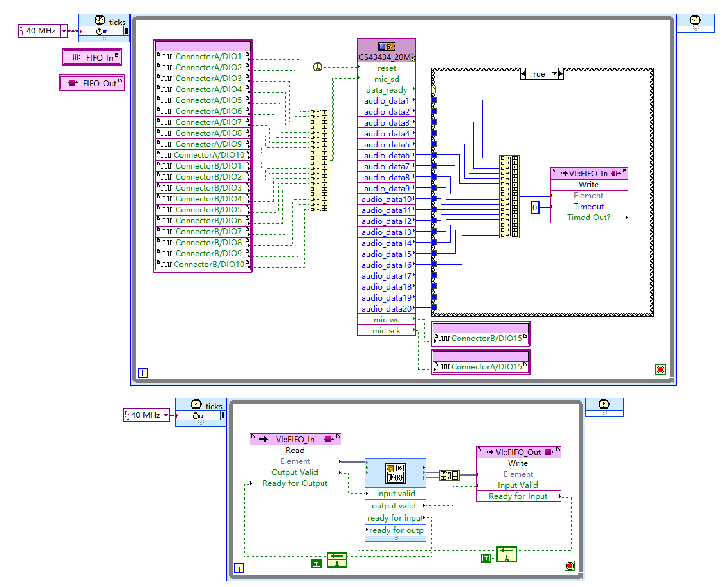Viewport: 728px width, 587px height.
Task: Click the build array node inside case structure
Action: click(509, 196)
